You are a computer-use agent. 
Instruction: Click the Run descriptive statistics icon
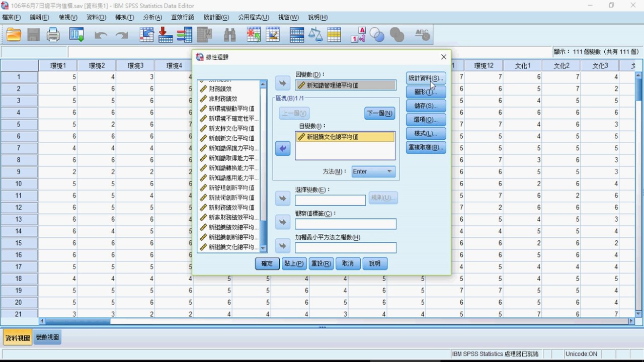click(205, 35)
